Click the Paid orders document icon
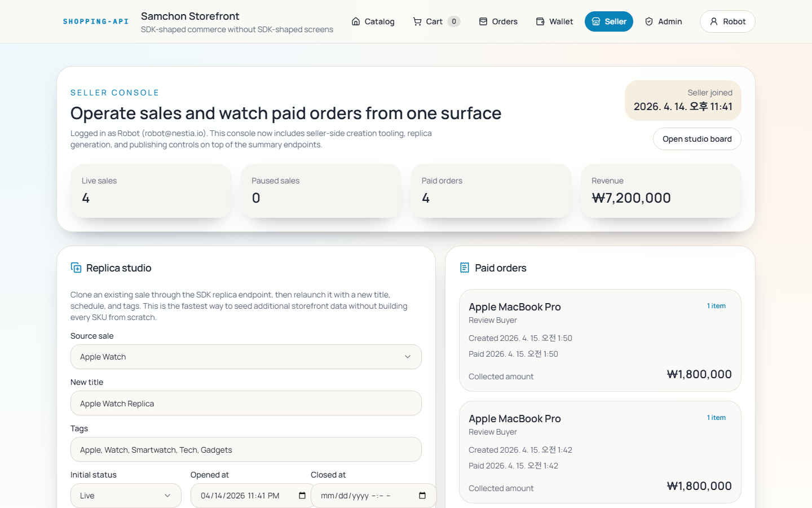This screenshot has height=508, width=812. point(465,268)
